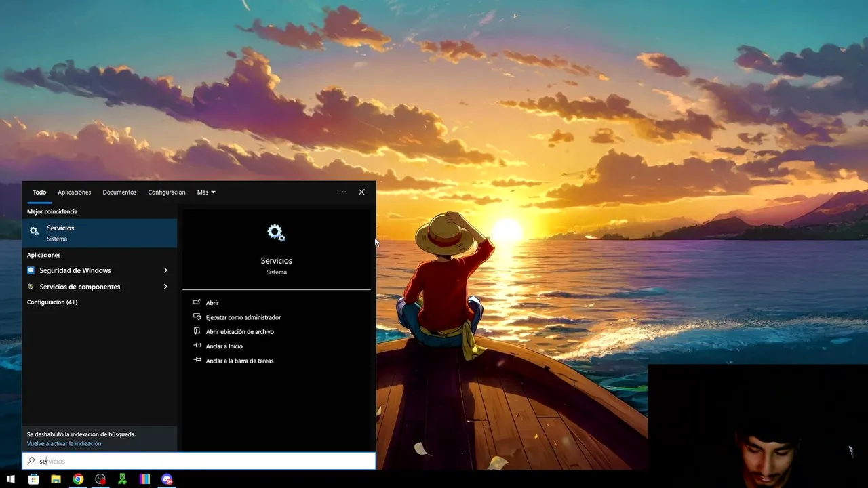Expand the Servicios de componentes chevron arrow
Image resolution: width=868 pixels, height=488 pixels.
[x=165, y=287]
